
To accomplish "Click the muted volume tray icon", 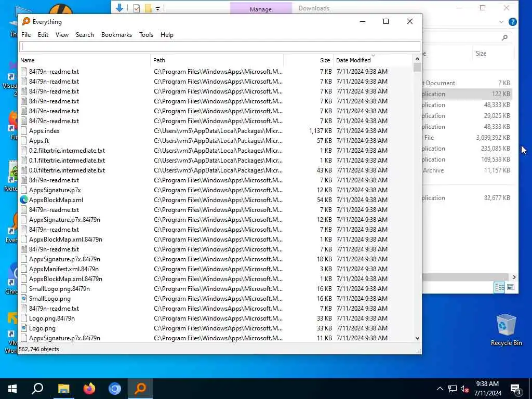I will coord(465,389).
